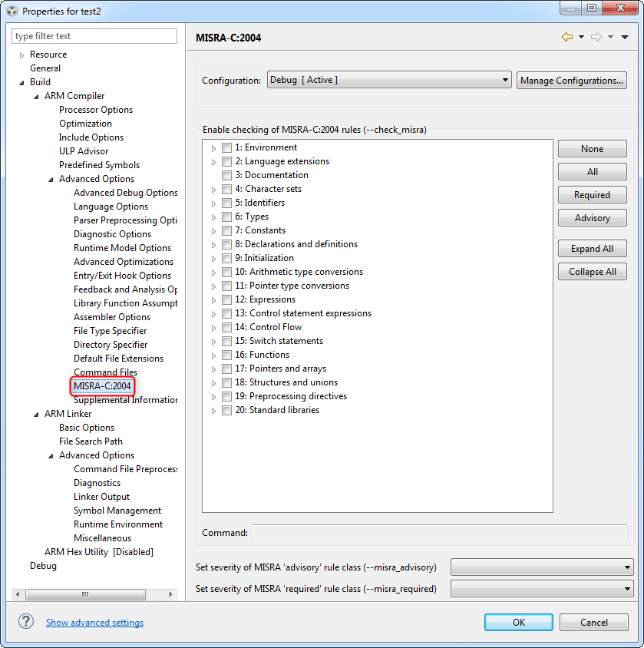Click the tree horizontal scrollbar thumb
Viewport: 644px width, 648px height.
pos(85,594)
